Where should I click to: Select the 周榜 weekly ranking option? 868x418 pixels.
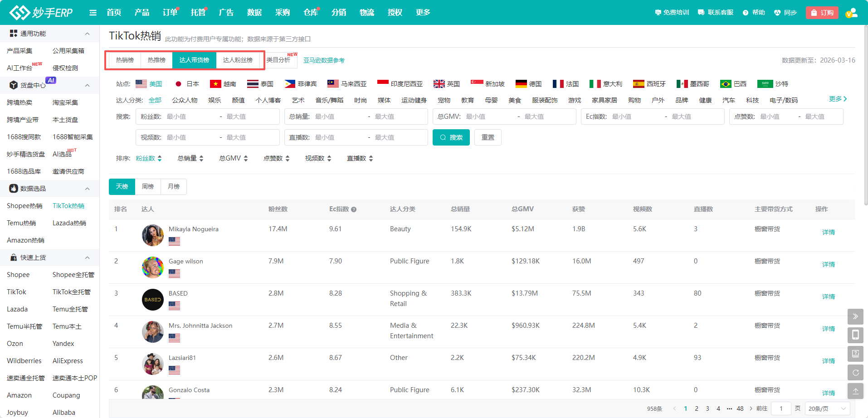point(148,186)
